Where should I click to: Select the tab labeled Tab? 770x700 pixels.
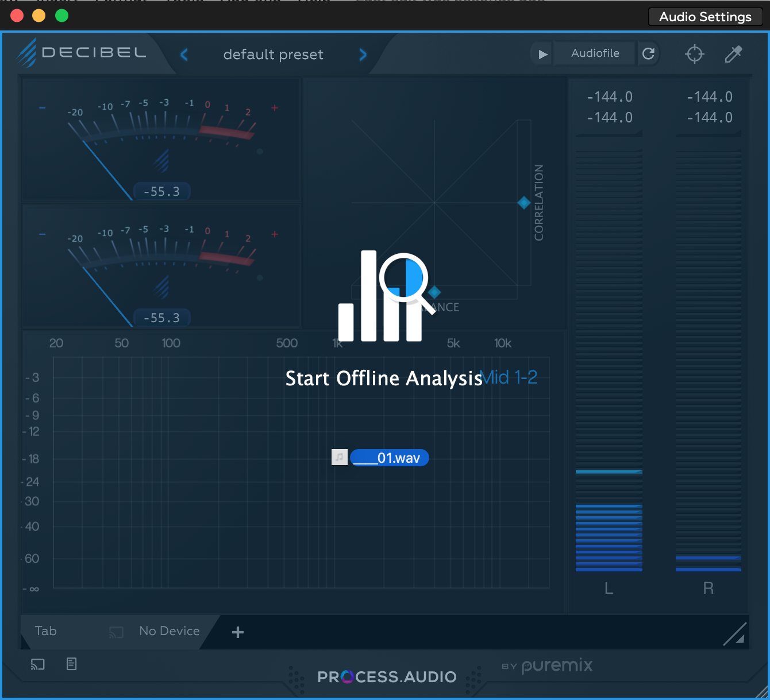(46, 631)
